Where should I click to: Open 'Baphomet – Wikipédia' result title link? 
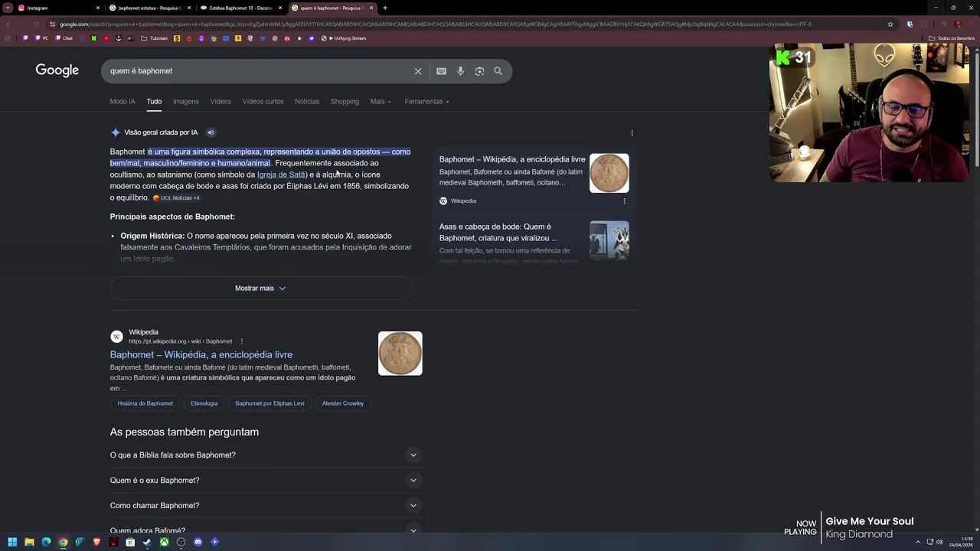[201, 355]
